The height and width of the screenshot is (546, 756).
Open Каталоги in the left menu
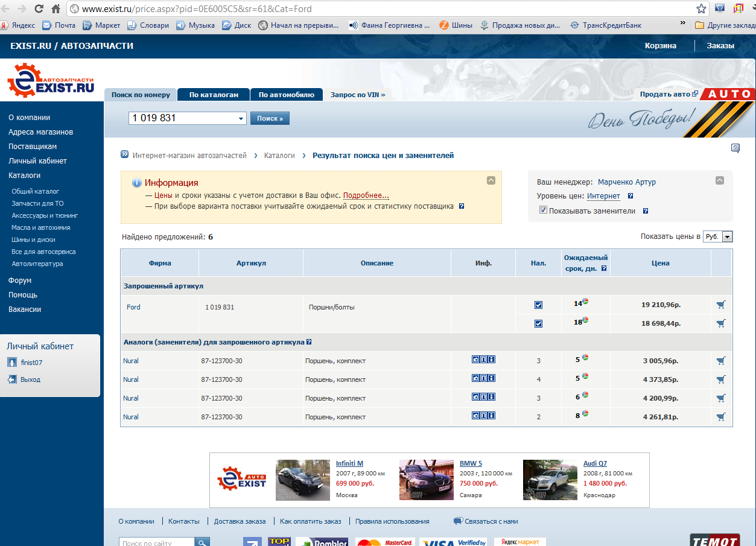[25, 176]
